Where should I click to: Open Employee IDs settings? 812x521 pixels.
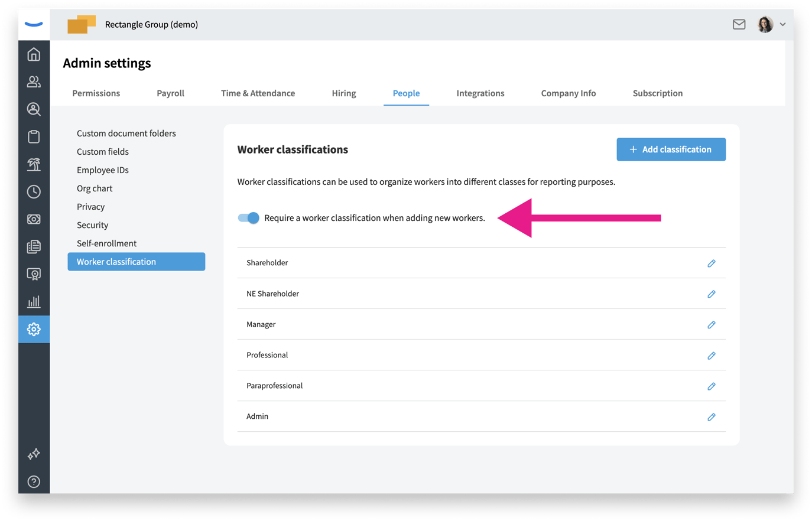point(103,170)
